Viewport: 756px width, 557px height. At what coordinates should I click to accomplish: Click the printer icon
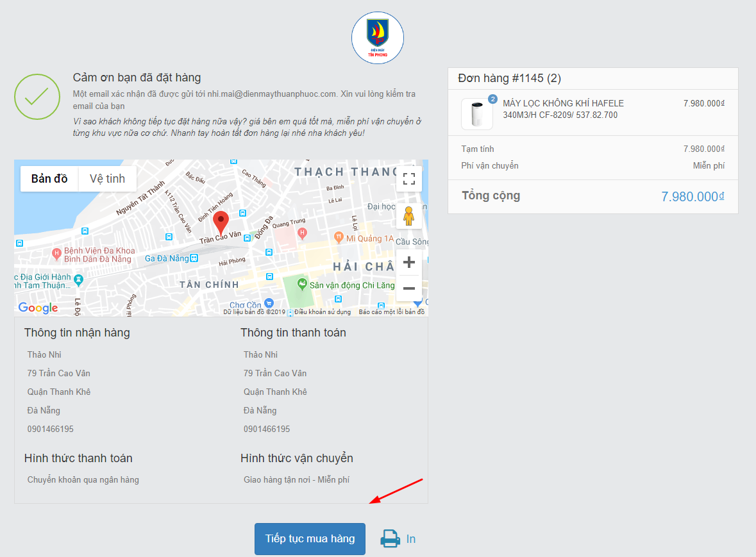pyautogui.click(x=391, y=538)
